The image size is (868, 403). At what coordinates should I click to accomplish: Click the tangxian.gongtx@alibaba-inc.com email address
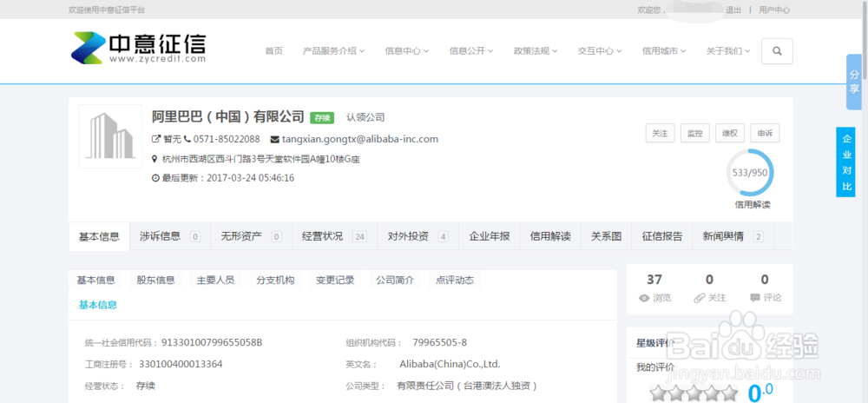(x=360, y=139)
